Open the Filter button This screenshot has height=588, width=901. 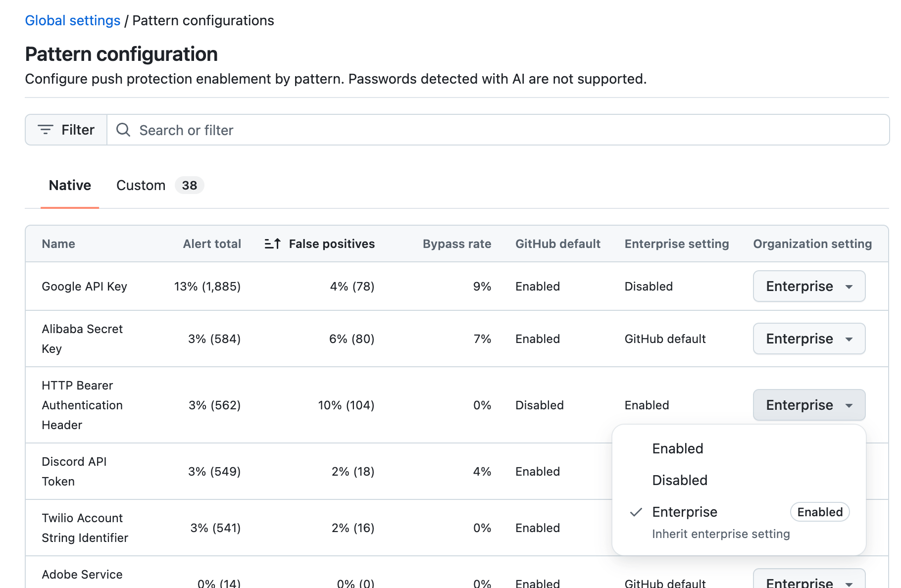[66, 130]
